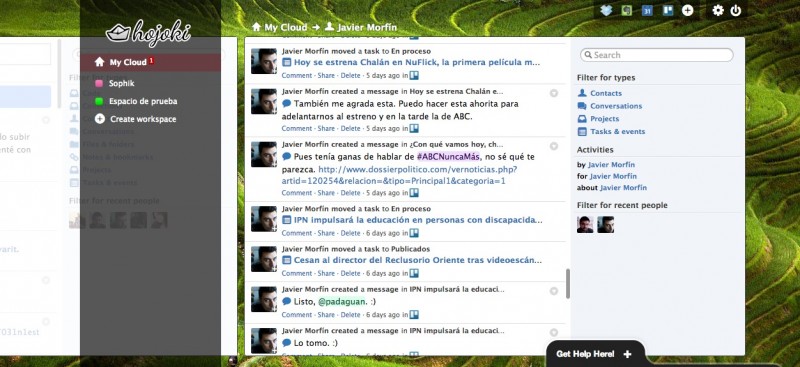The height and width of the screenshot is (367, 800).
Task: Click Share under the Listo @padaguan message
Action: coord(326,315)
